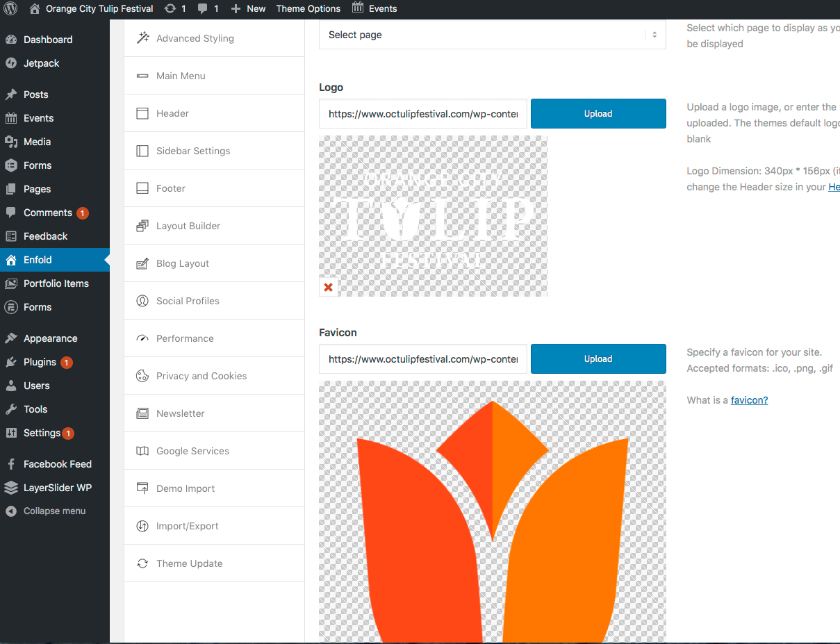The image size is (840, 644).
Task: Switch to the Header settings tab
Action: (172, 113)
